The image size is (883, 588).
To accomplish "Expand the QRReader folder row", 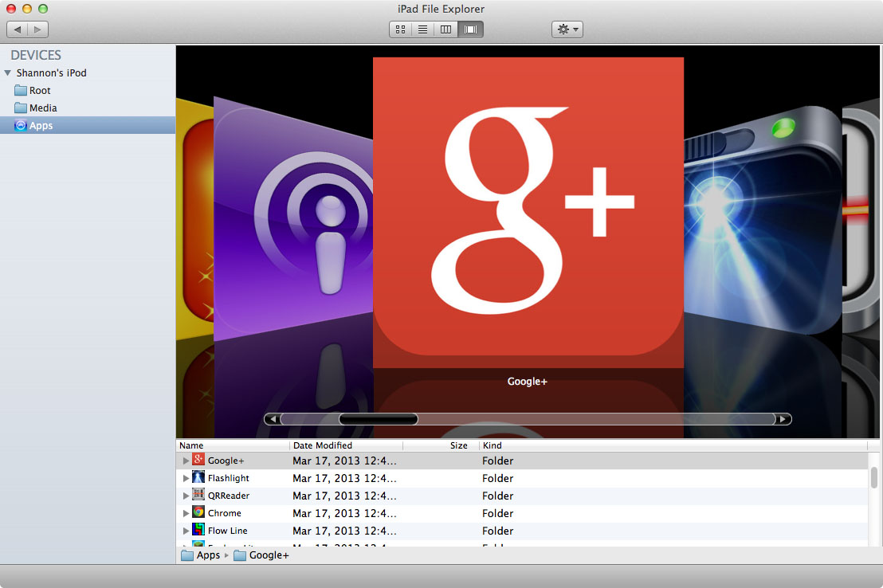I will tap(186, 496).
